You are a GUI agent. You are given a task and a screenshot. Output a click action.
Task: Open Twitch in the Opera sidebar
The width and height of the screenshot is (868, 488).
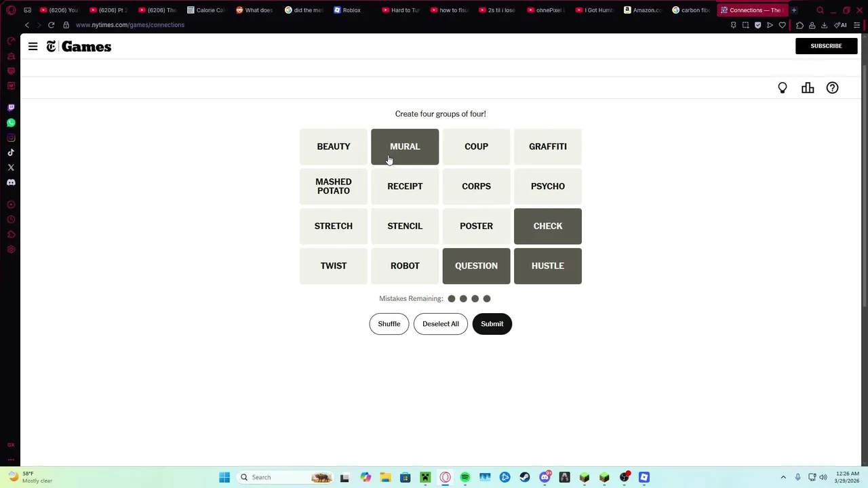tap(11, 108)
